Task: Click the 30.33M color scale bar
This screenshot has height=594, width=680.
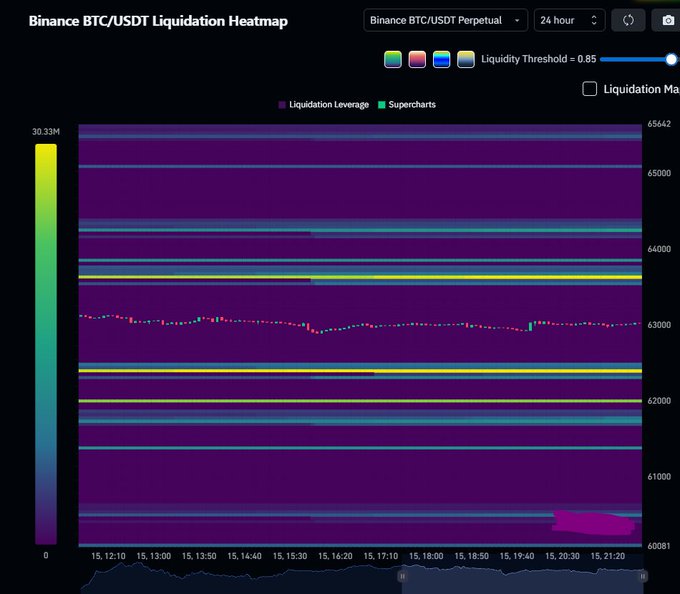Action: point(46,344)
